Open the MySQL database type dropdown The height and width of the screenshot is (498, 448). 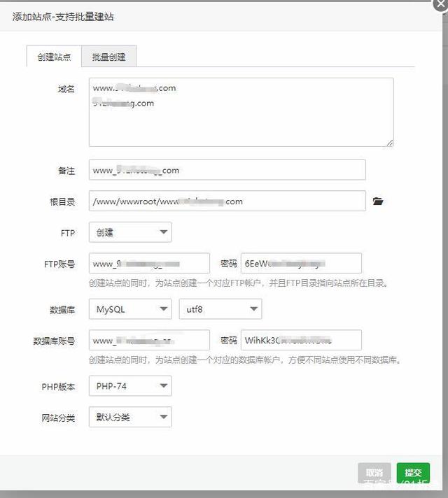pyautogui.click(x=130, y=309)
